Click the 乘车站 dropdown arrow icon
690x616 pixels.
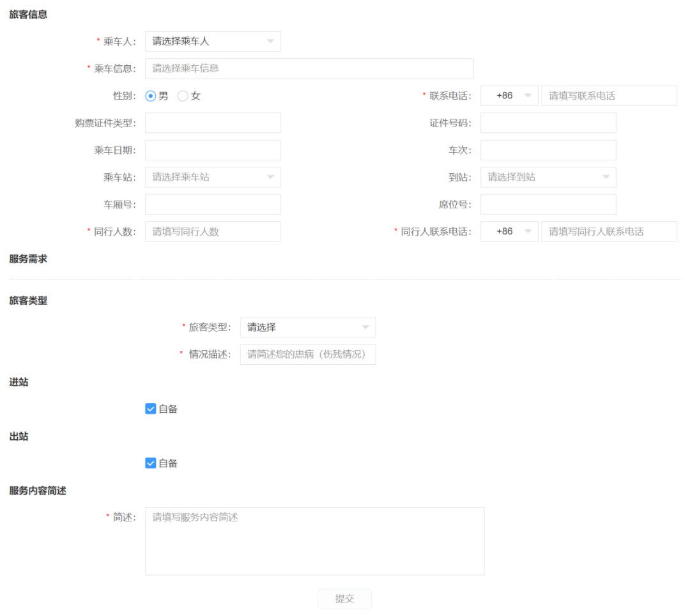271,177
